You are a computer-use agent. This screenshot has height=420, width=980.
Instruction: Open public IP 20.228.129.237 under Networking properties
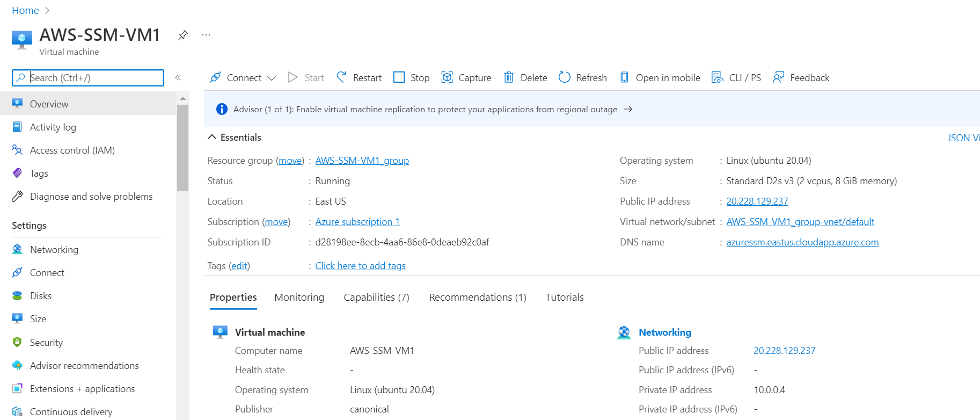tap(785, 351)
